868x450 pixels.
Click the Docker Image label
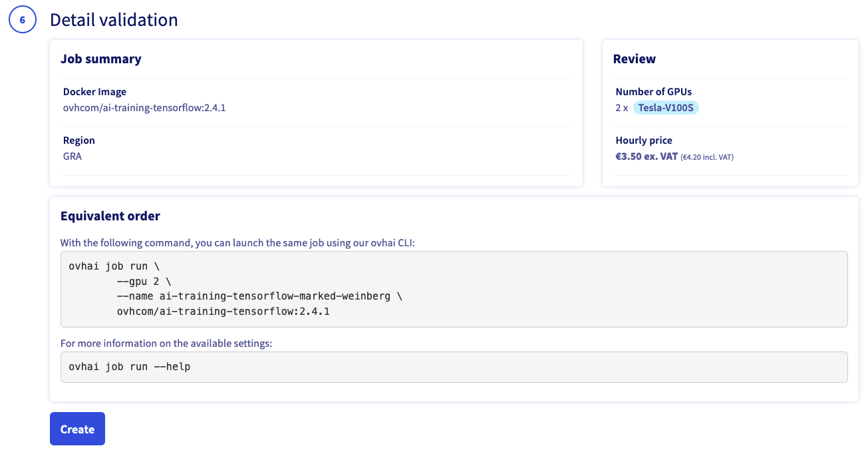pos(94,92)
